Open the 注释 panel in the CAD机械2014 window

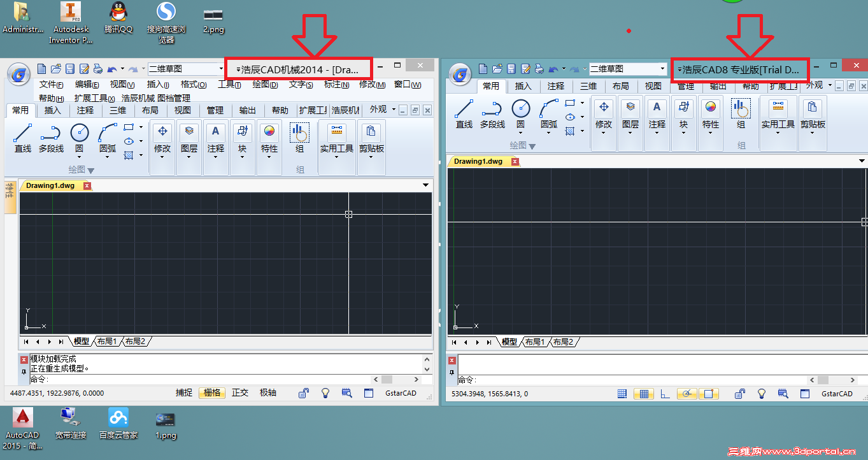216,141
